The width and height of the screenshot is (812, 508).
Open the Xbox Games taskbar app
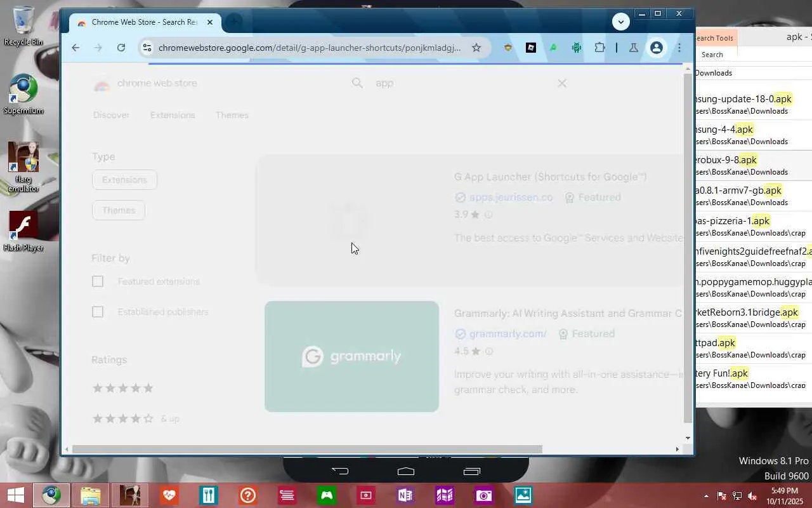[x=327, y=495]
